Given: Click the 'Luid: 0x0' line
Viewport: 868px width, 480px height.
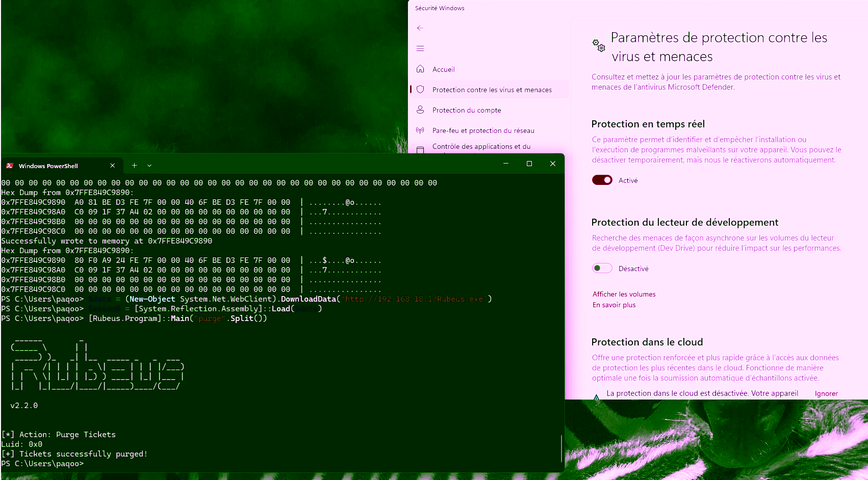Looking at the screenshot, I should click(22, 444).
